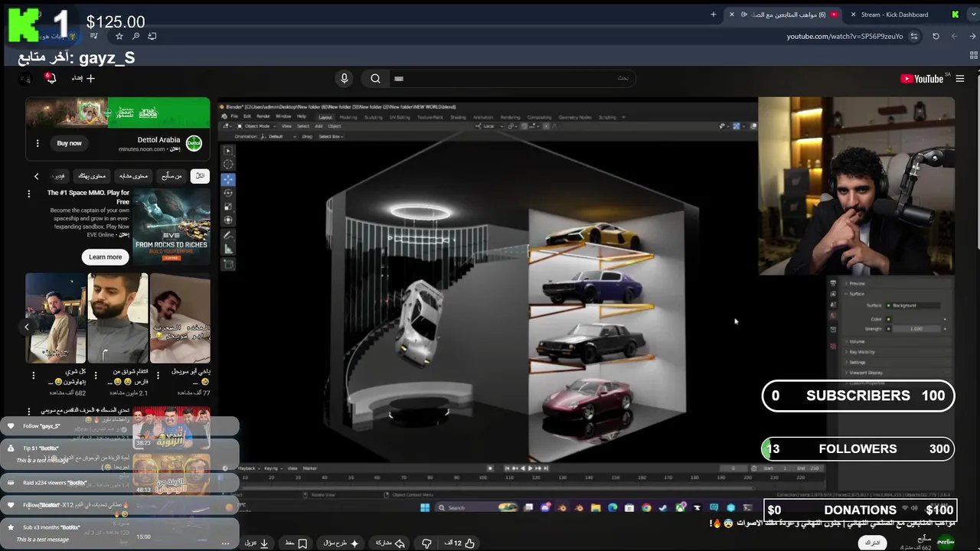980x551 pixels.
Task: Open Windows Start menu in recorded taskbar
Action: (426, 507)
